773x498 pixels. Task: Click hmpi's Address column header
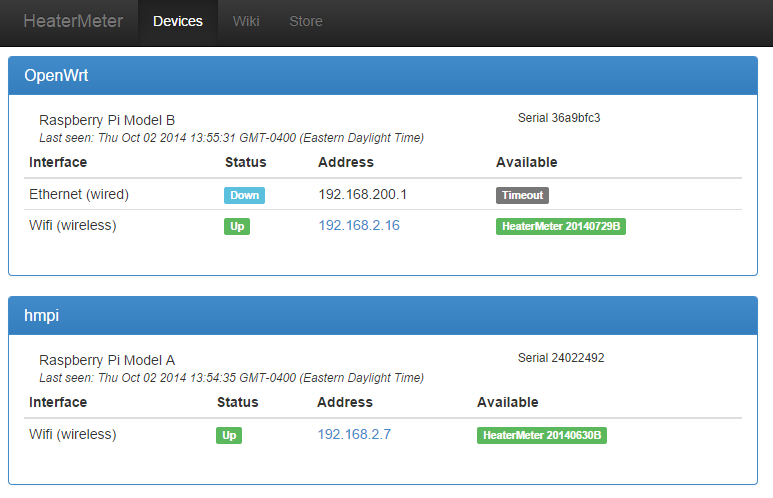[x=345, y=402]
